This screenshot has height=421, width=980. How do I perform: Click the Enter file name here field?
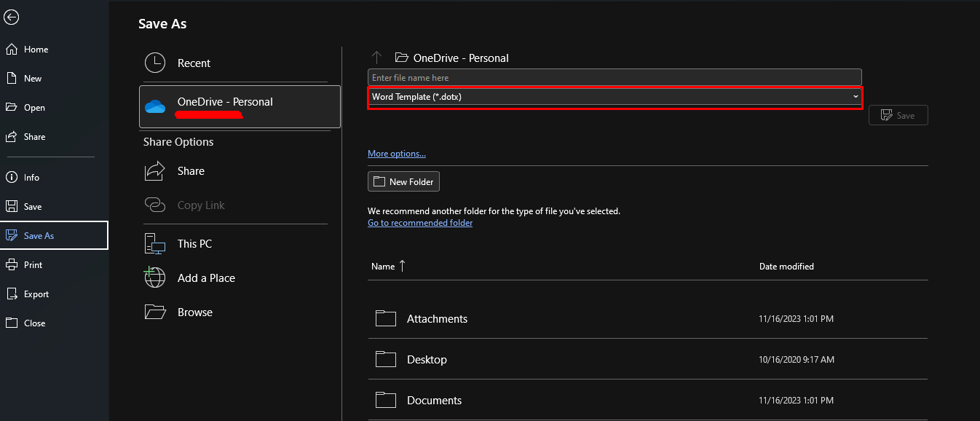(x=615, y=77)
